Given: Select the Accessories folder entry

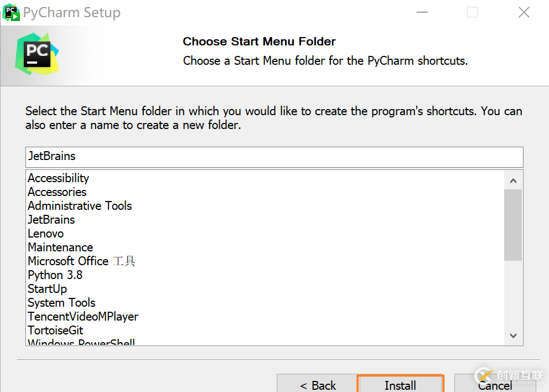Looking at the screenshot, I should [x=56, y=192].
